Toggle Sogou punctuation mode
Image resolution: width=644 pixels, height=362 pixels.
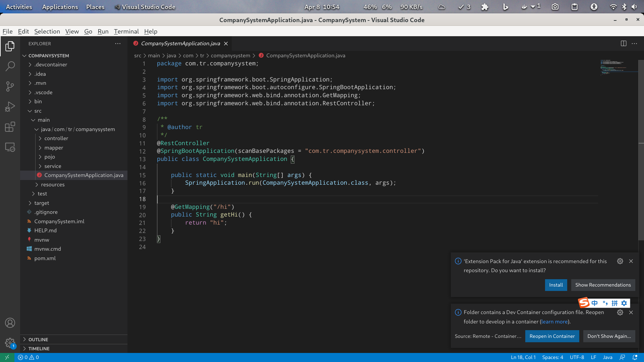[605, 303]
